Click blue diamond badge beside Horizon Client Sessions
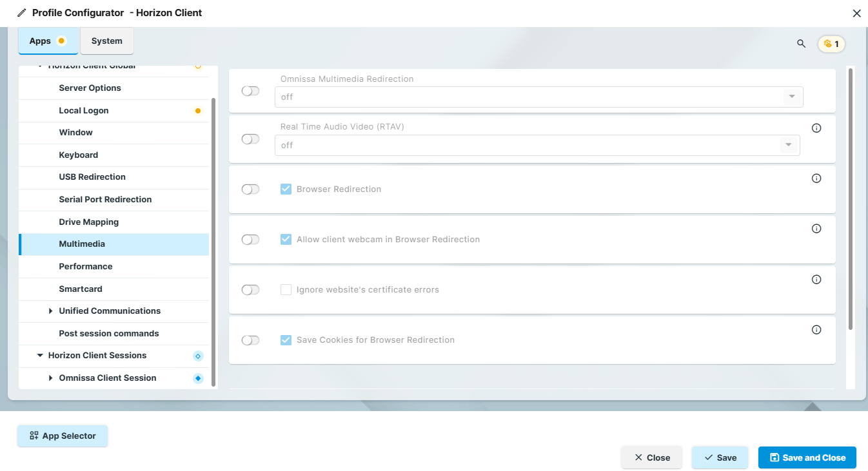The width and height of the screenshot is (868, 471). pos(197,355)
